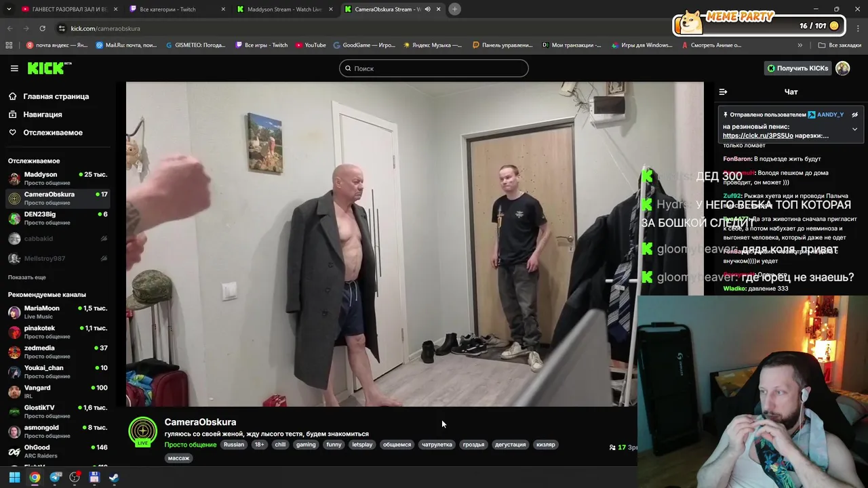Open asmongold recommended channel

tap(58, 431)
